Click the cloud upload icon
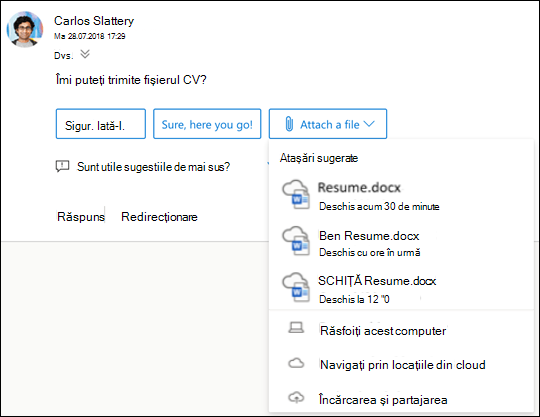Image resolution: width=540 pixels, height=417 pixels. (296, 397)
